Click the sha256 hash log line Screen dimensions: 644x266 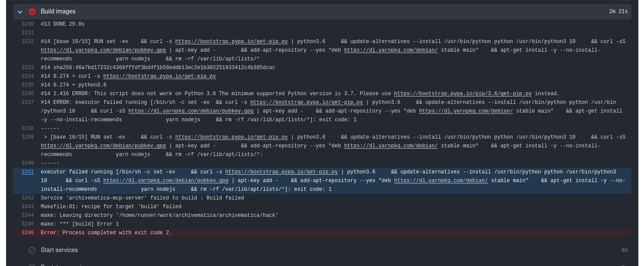point(158,68)
